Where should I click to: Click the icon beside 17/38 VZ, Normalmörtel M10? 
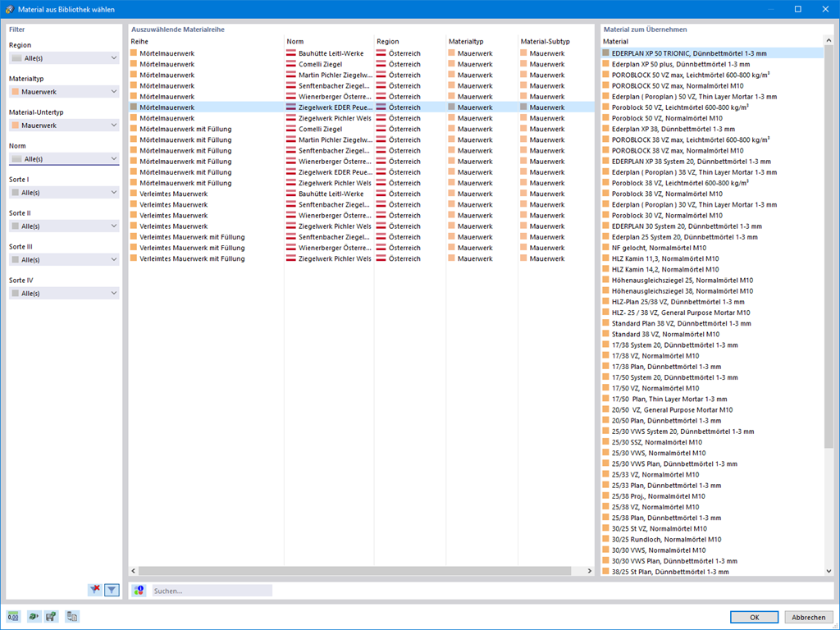pos(606,356)
